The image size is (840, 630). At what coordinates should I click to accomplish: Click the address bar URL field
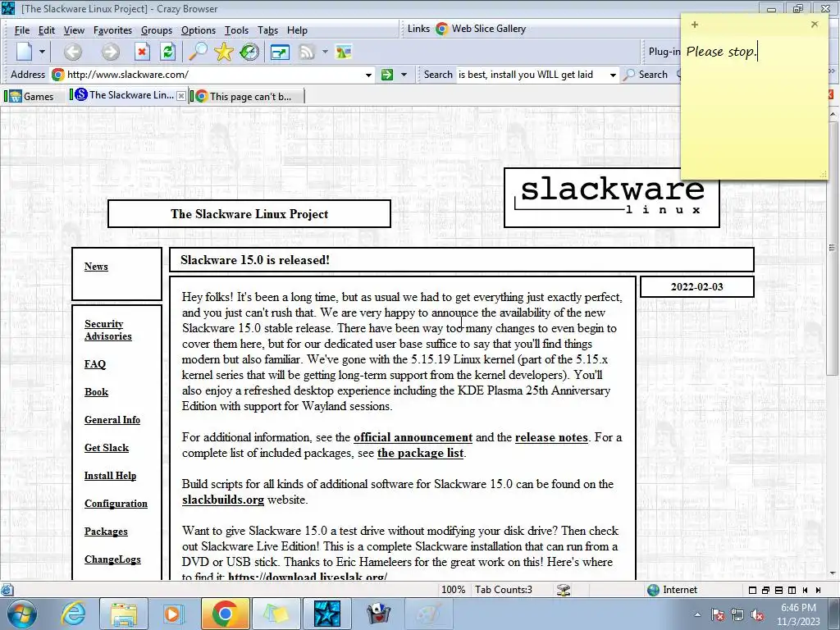click(x=214, y=75)
